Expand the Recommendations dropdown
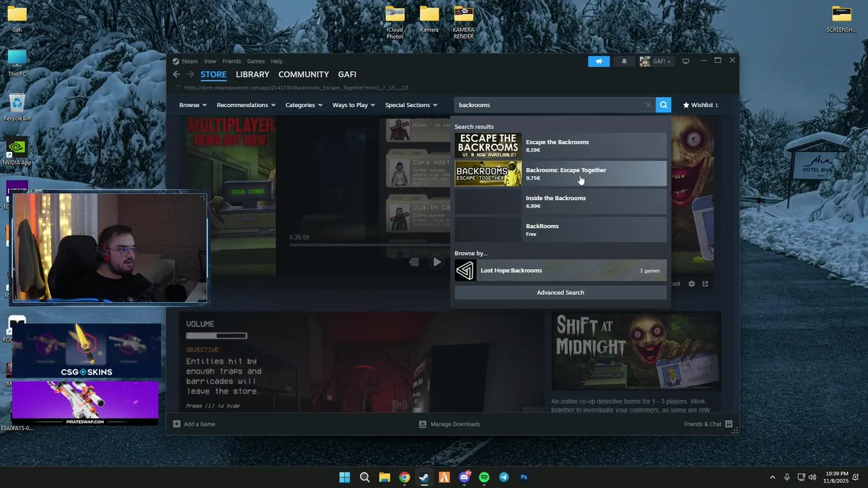The width and height of the screenshot is (868, 488). coord(245,105)
